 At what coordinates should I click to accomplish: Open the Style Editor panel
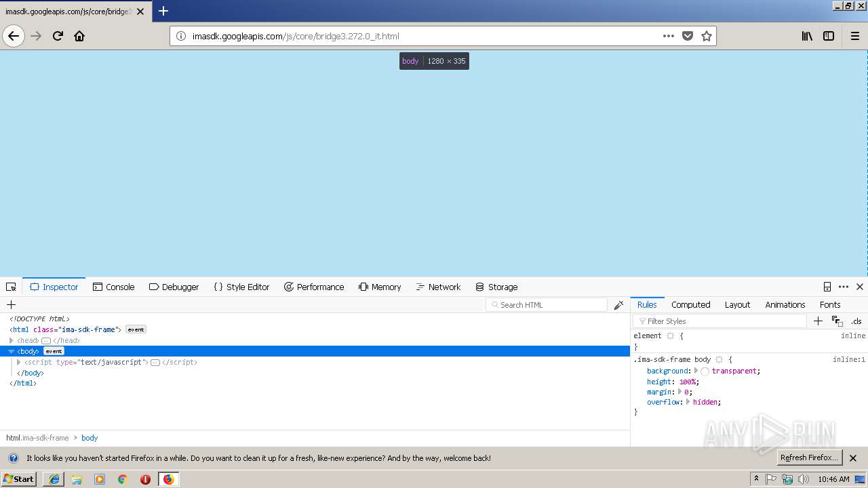(241, 287)
